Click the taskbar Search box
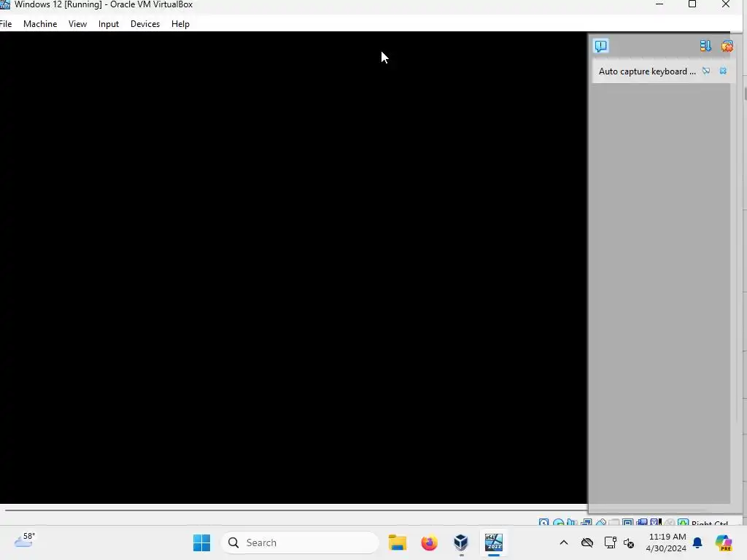 (x=300, y=542)
